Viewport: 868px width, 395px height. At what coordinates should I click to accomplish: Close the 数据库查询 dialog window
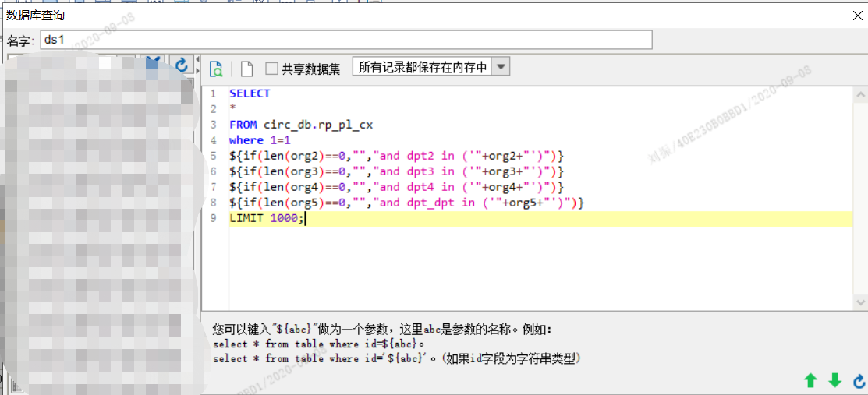(x=856, y=15)
